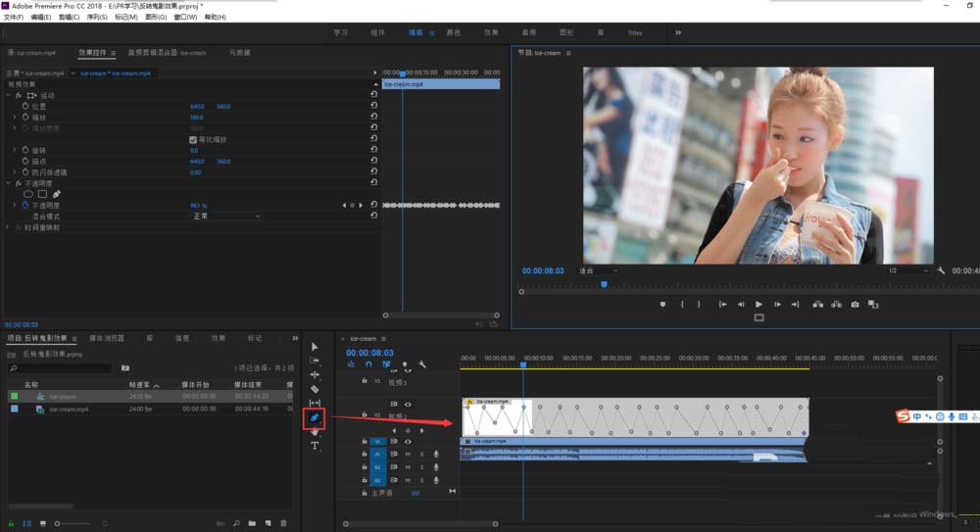Screen dimensions: 980x532
Task: Go to next opacity keyframe in Effect Controls
Action: pos(361,205)
